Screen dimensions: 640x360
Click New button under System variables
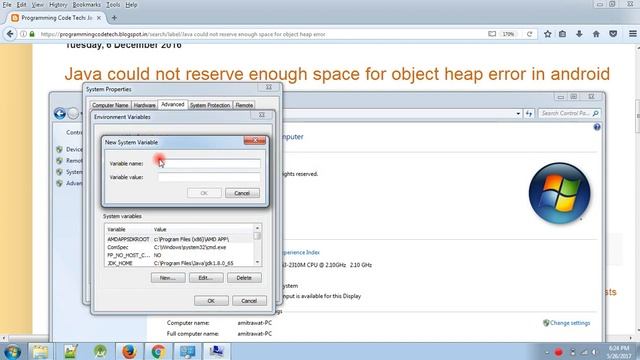point(168,278)
